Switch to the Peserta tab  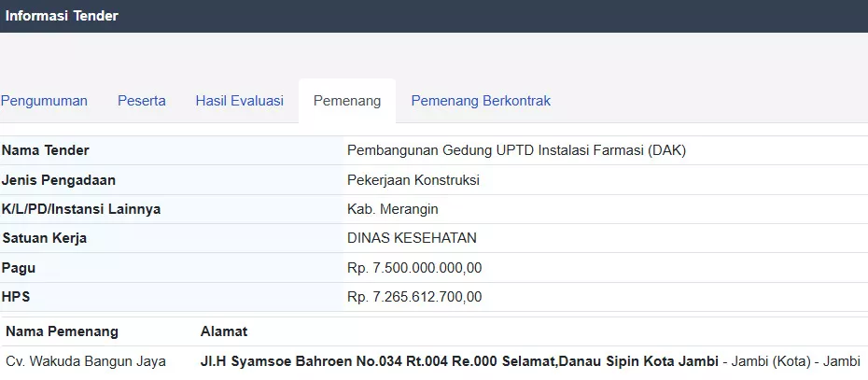142,101
